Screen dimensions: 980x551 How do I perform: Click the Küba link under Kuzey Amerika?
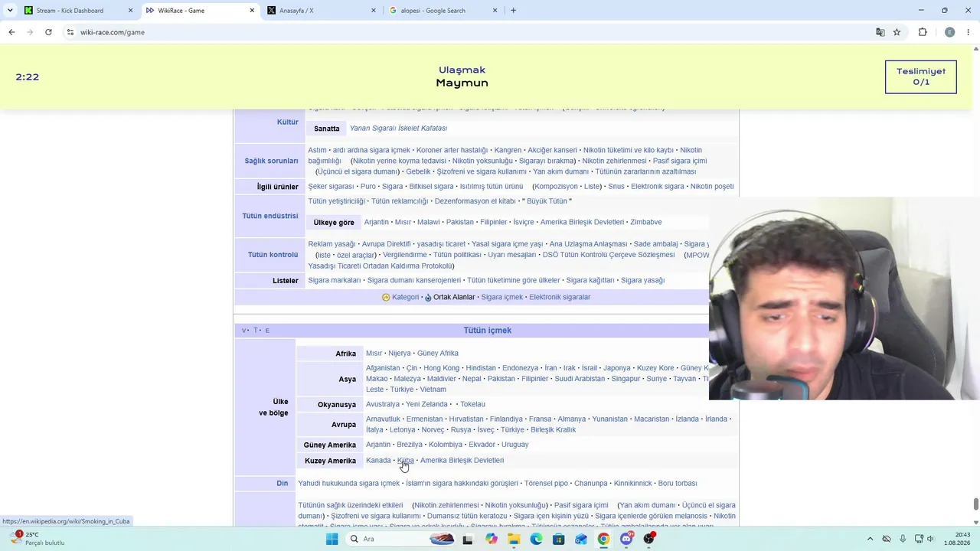pyautogui.click(x=406, y=460)
